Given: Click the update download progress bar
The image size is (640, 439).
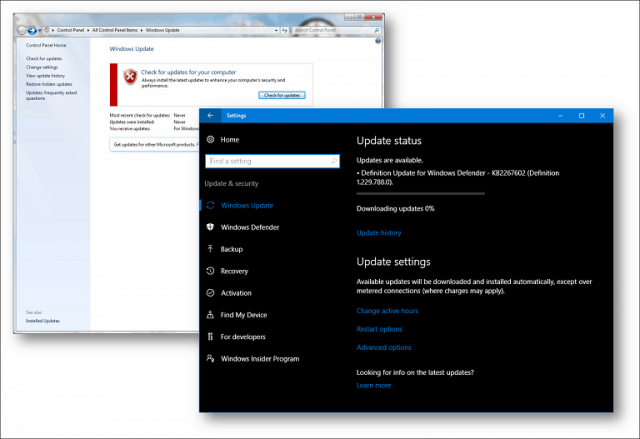Looking at the screenshot, I should 420,193.
